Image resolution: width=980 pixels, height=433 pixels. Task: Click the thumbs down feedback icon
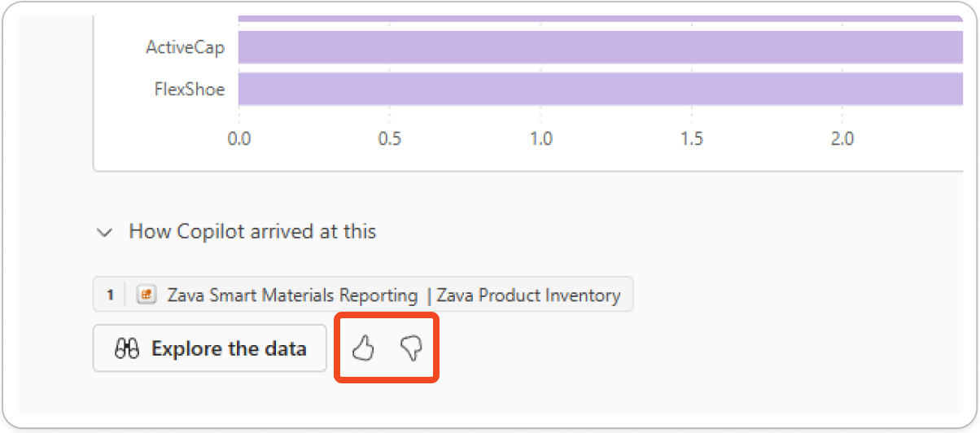(412, 349)
